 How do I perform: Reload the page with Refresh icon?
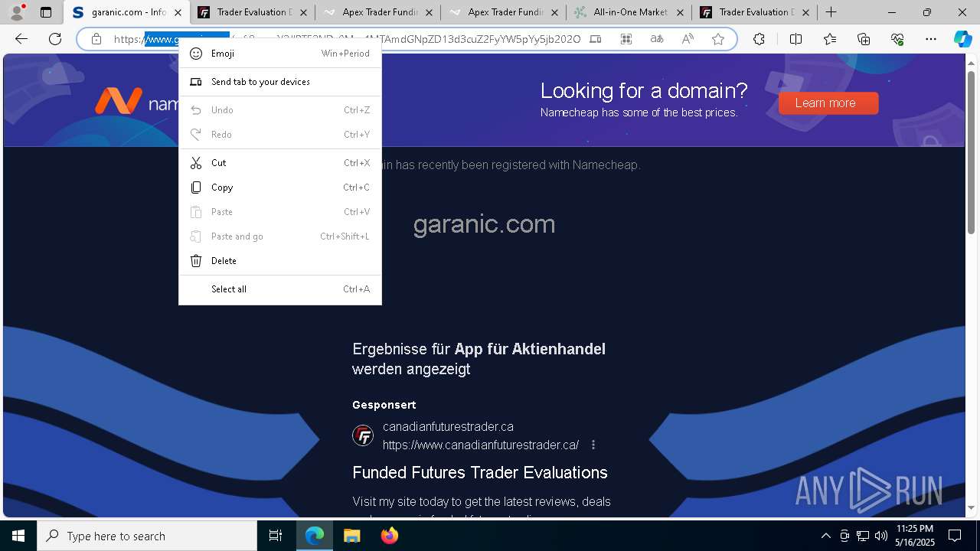tap(55, 39)
